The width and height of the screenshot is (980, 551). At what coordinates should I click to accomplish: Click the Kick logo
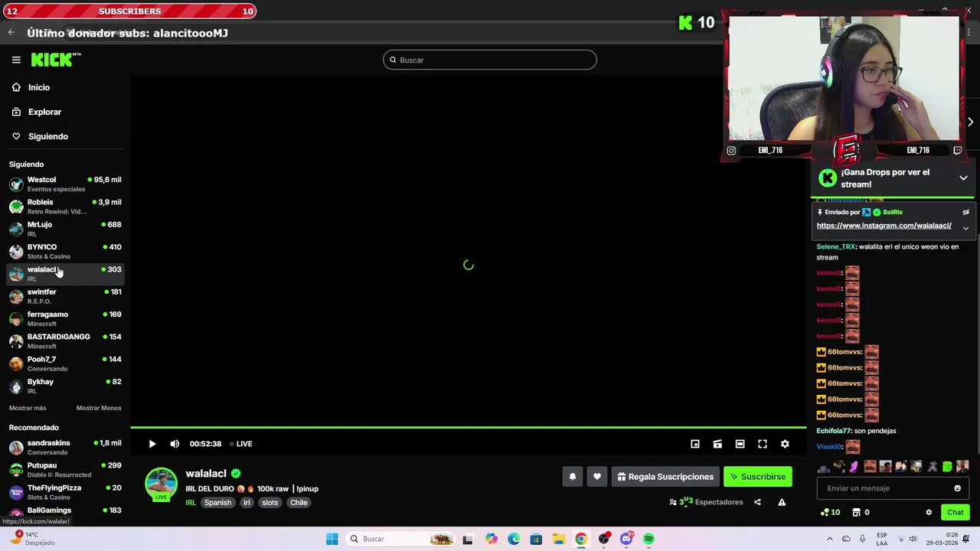[x=55, y=60]
